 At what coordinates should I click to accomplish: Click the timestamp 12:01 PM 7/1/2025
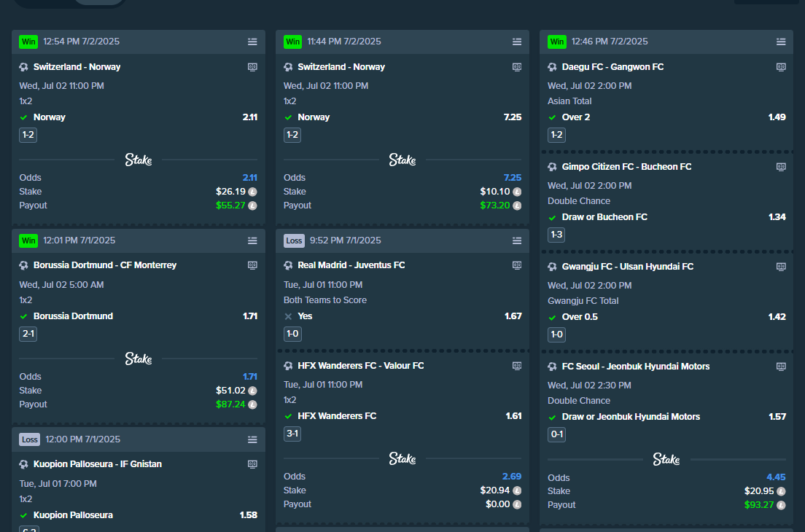click(79, 240)
